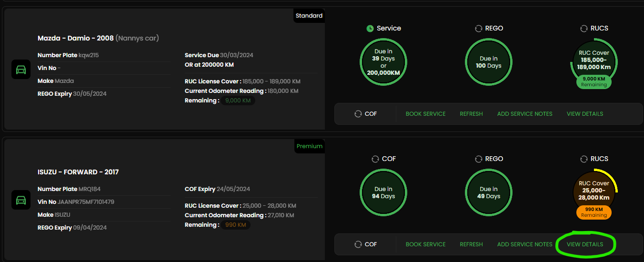Add service notes for the Mazda
Screen dimensions: 644x262
click(x=525, y=114)
